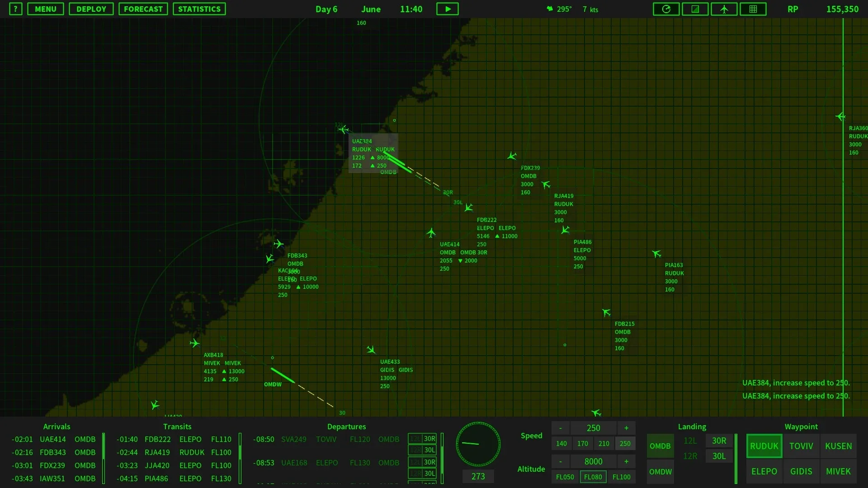This screenshot has width=868, height=488.
Task: Open the help question mark button
Action: [x=15, y=9]
